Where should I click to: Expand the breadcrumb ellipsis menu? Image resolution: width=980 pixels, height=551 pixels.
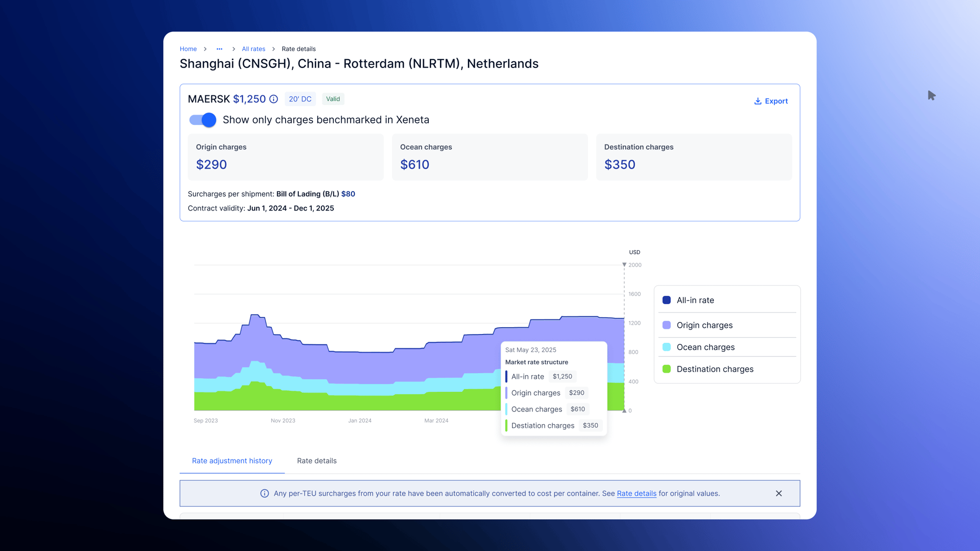tap(220, 49)
